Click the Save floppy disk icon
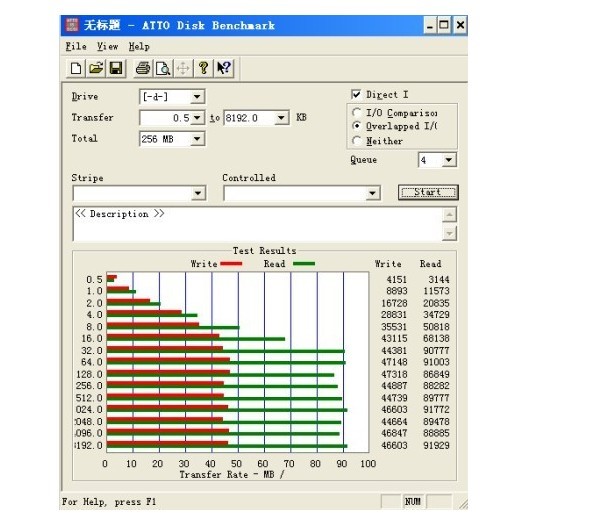The height and width of the screenshot is (518, 600). tap(116, 68)
